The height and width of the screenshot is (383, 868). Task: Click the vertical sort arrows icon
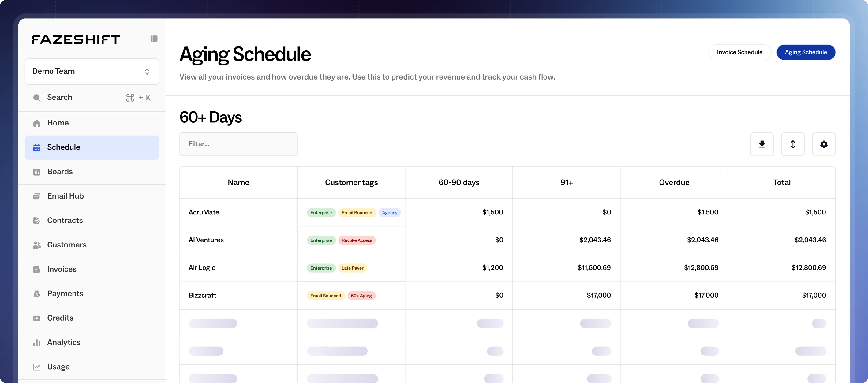792,144
